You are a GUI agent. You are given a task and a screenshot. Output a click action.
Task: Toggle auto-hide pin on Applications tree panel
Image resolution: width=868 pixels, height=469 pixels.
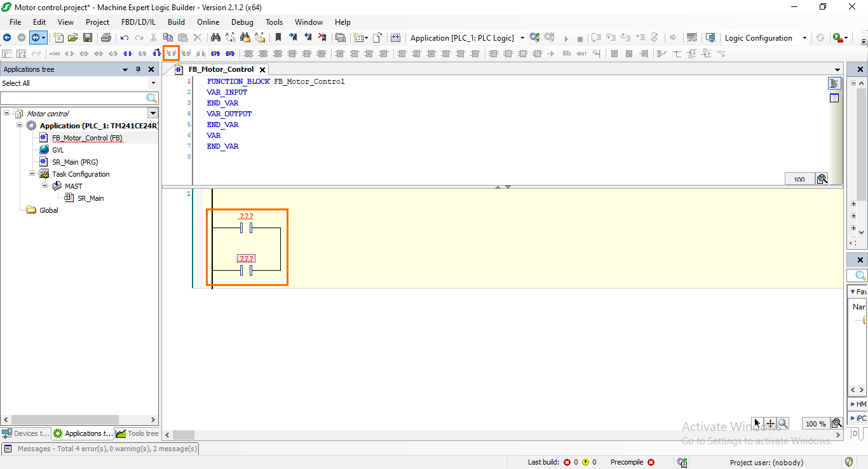(x=138, y=69)
